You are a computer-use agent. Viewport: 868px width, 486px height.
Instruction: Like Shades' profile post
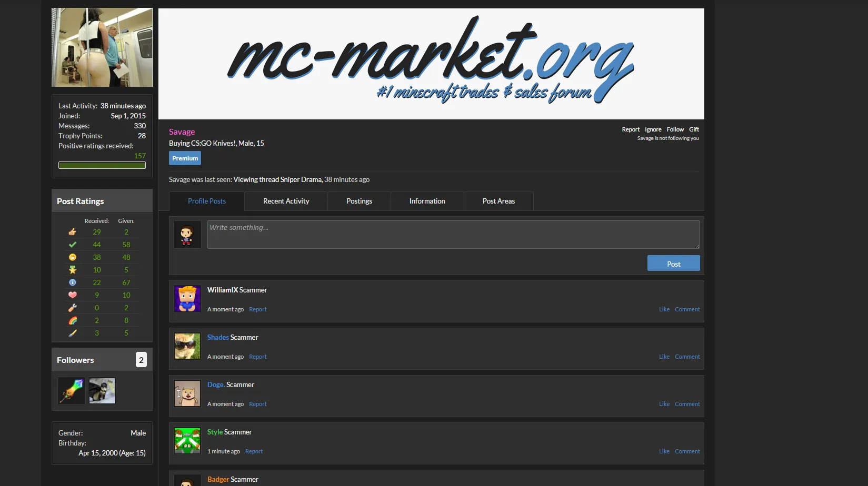pyautogui.click(x=664, y=357)
